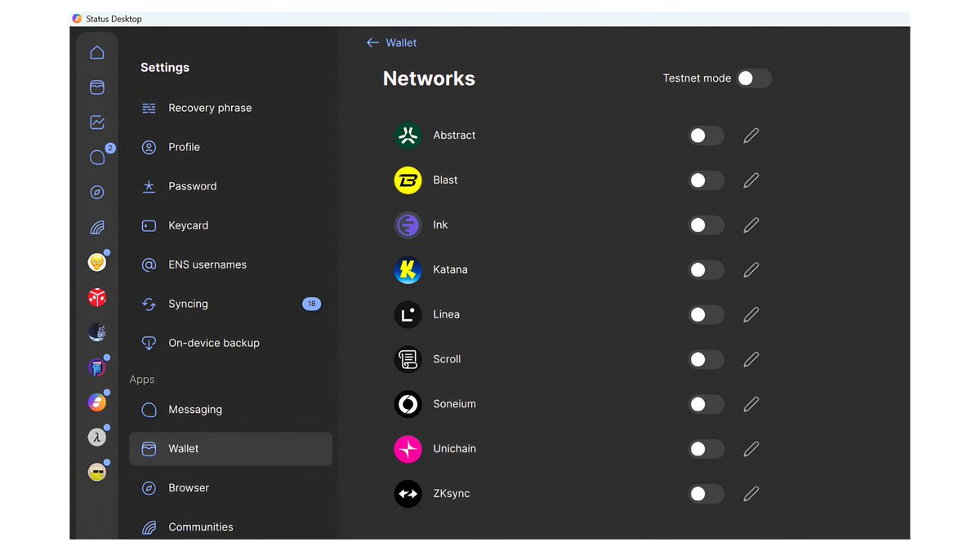Open Keycard settings

(x=231, y=225)
